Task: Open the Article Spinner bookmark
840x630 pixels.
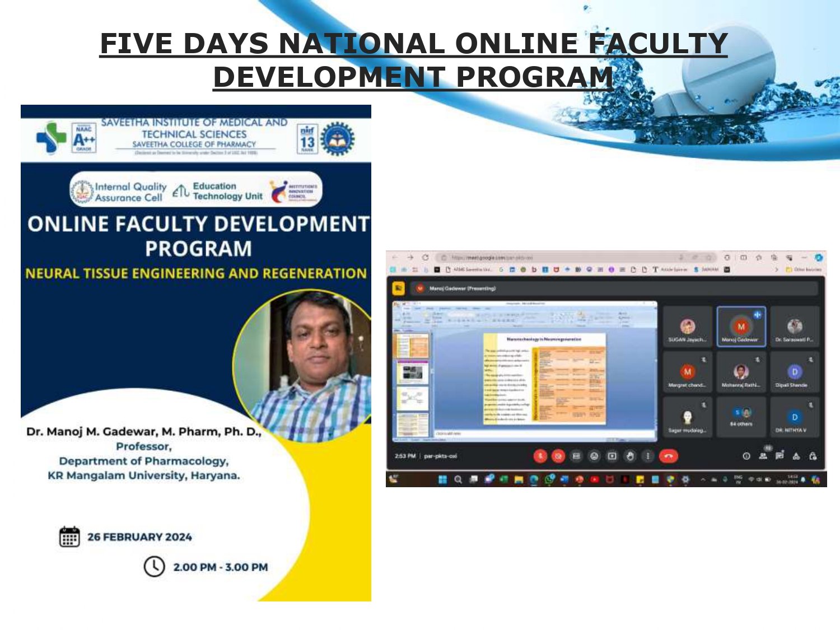Action: [x=670, y=269]
